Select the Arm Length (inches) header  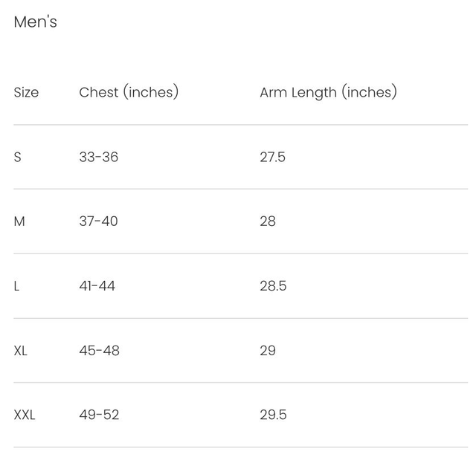click(328, 93)
